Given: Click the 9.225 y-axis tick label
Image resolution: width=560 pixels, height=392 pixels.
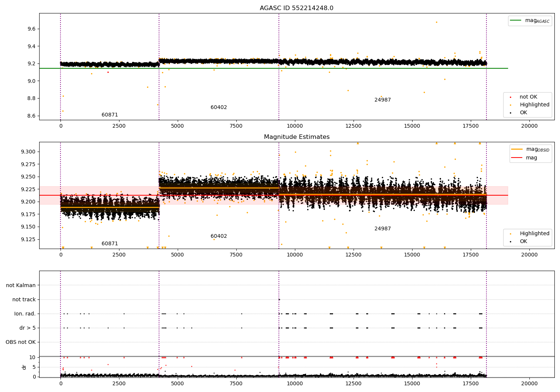Looking at the screenshot, I should (x=28, y=189).
